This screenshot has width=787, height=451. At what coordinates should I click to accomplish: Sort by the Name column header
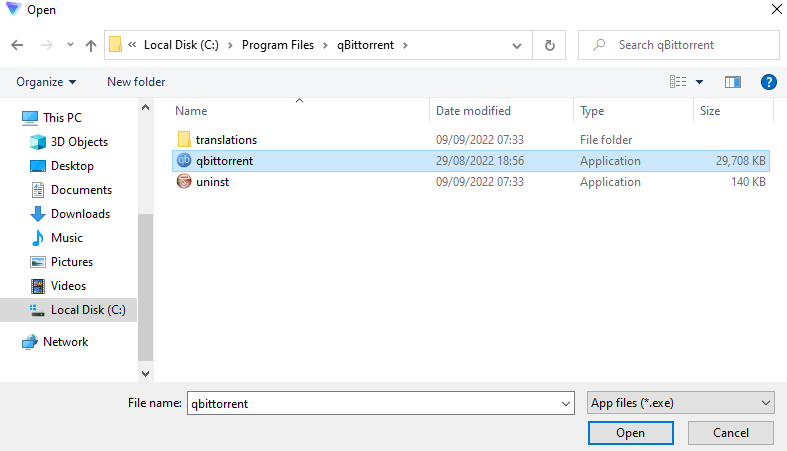click(x=191, y=111)
